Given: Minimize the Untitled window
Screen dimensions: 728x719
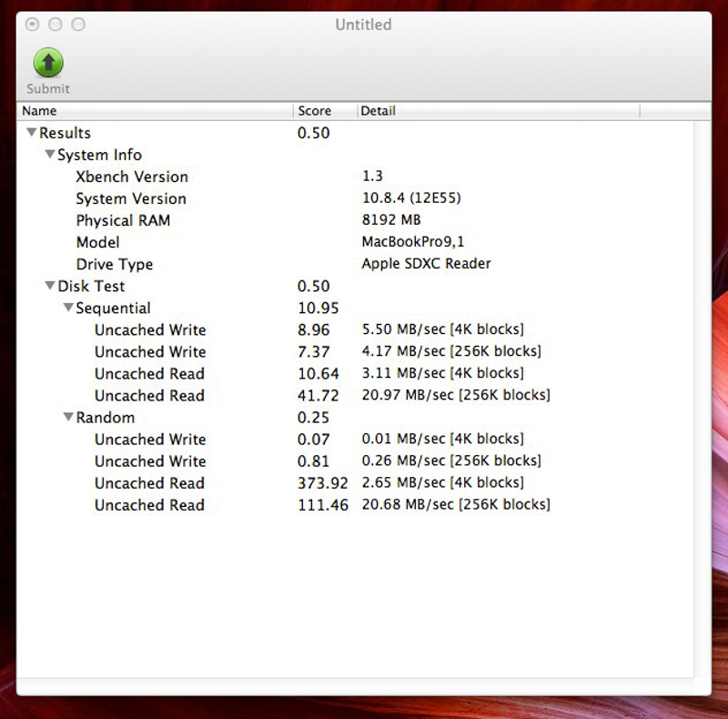Looking at the screenshot, I should pyautogui.click(x=56, y=25).
